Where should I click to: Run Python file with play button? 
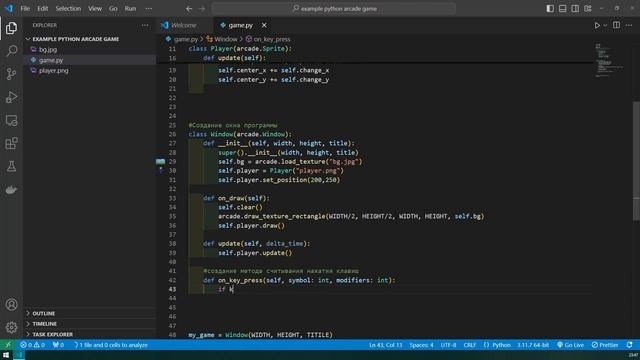(597, 25)
